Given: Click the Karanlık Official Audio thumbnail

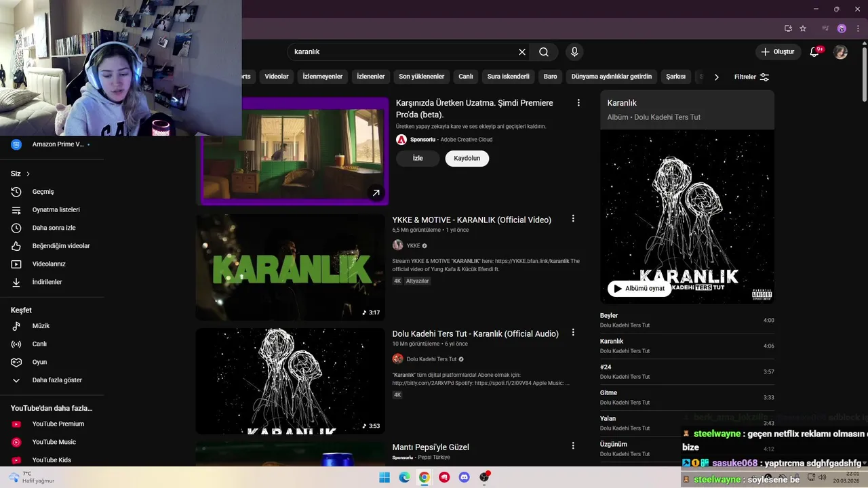Looking at the screenshot, I should coord(290,382).
